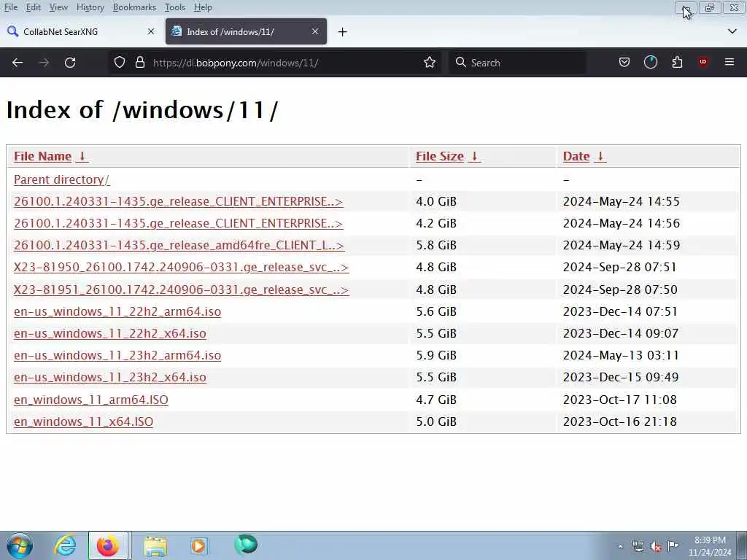Open the Action Center flag icon
This screenshot has width=747, height=560.
(x=673, y=546)
